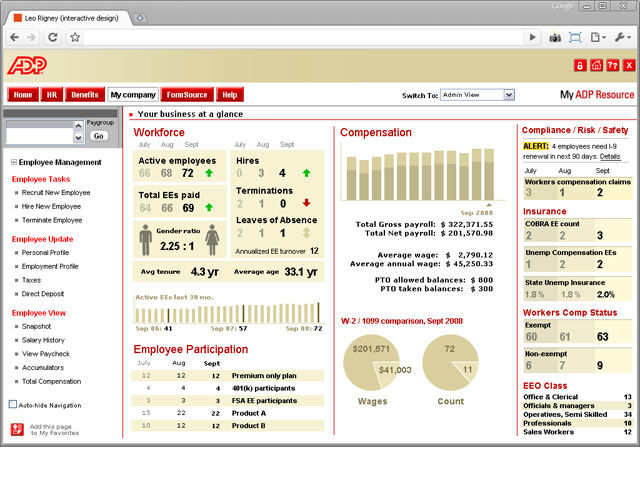This screenshot has height=480, width=640.
Task: Click My ADP Resource heading
Action: tap(597, 95)
